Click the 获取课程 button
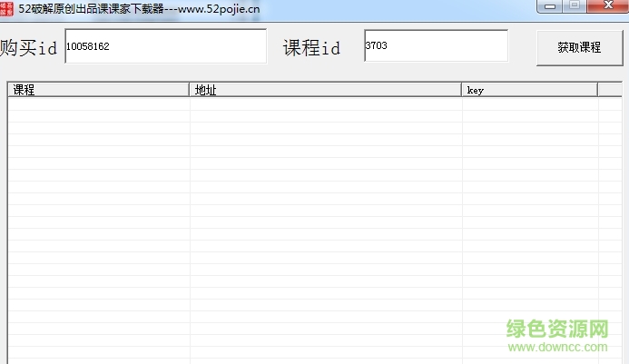This screenshot has height=364, width=629. [579, 48]
